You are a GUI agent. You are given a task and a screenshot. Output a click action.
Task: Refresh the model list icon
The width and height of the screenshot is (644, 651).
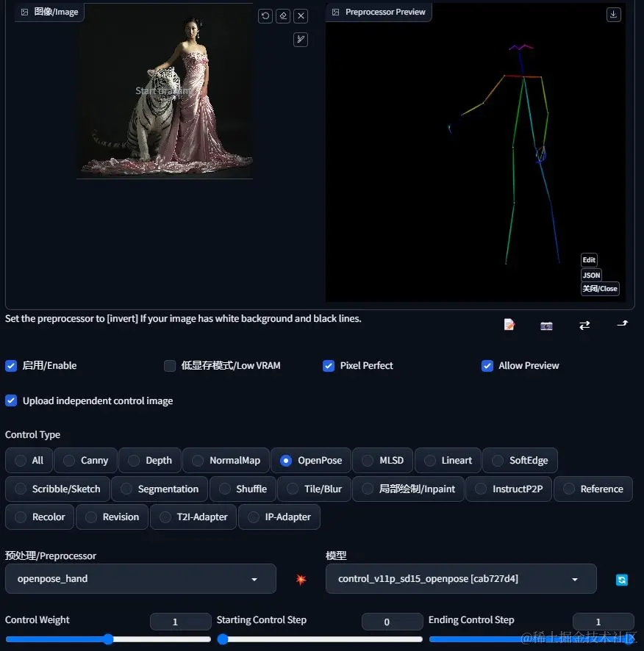pyautogui.click(x=621, y=580)
